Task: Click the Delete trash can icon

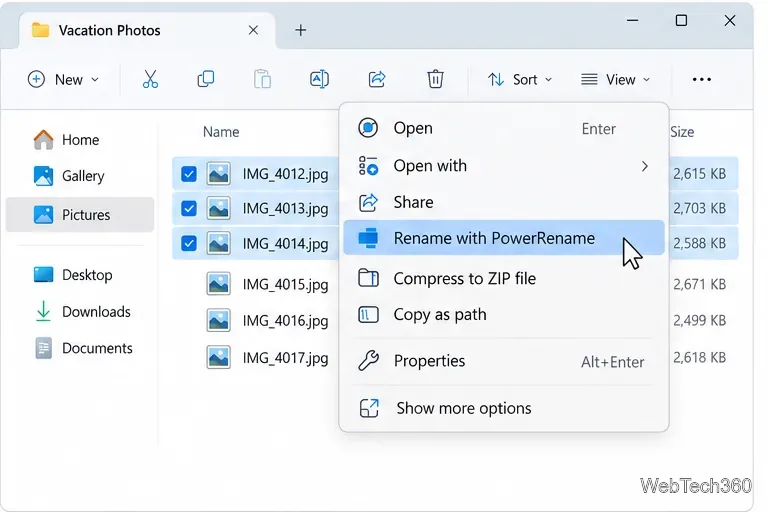Action: [435, 79]
